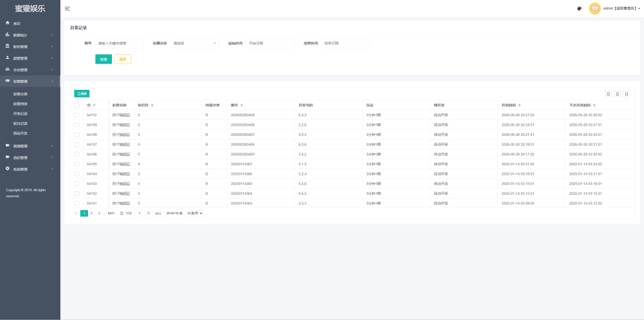Image resolution: width=644 pixels, height=320 pixels.
Task: Expand 视频管理 with its chevron
Action: [x=52, y=146]
